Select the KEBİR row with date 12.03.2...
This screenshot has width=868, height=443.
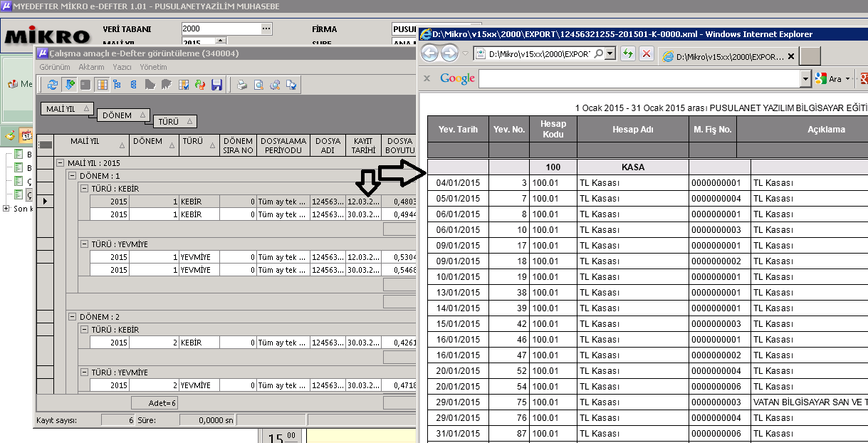point(252,202)
